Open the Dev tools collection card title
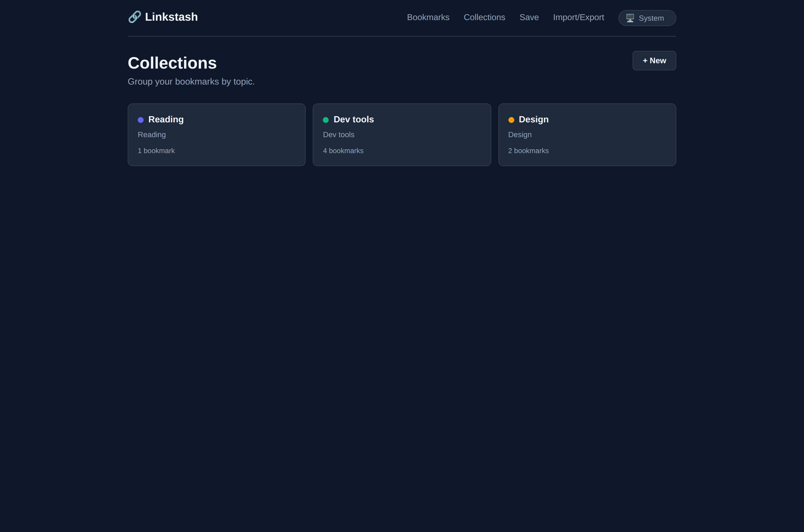Screen dimensions: 804x532 tap(354, 119)
